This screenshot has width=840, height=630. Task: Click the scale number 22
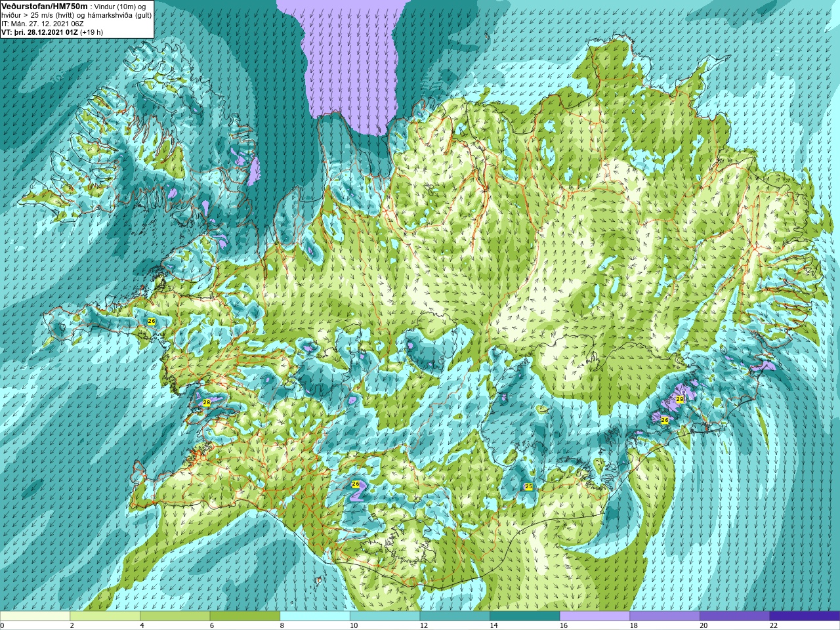click(774, 625)
